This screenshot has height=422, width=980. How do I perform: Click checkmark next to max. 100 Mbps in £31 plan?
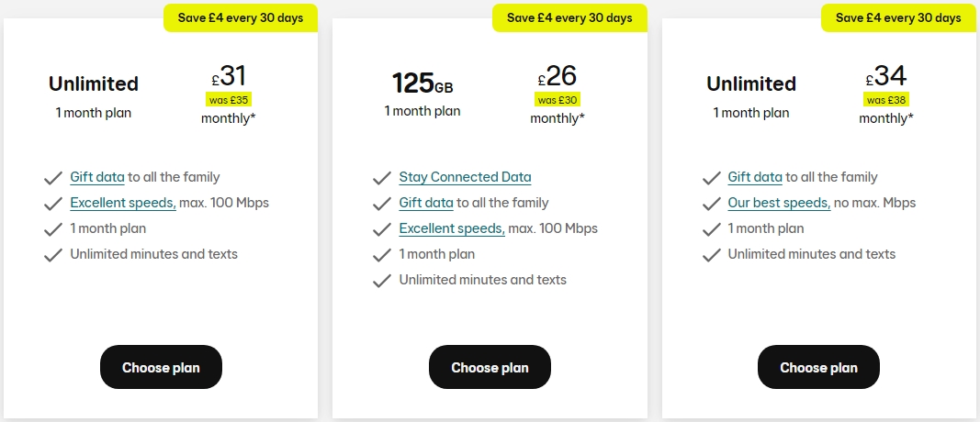pyautogui.click(x=53, y=205)
